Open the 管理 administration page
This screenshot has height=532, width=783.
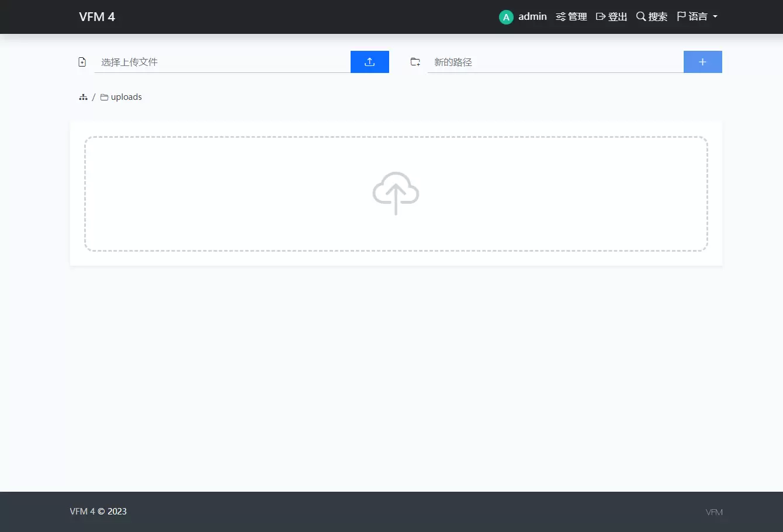[x=571, y=16]
